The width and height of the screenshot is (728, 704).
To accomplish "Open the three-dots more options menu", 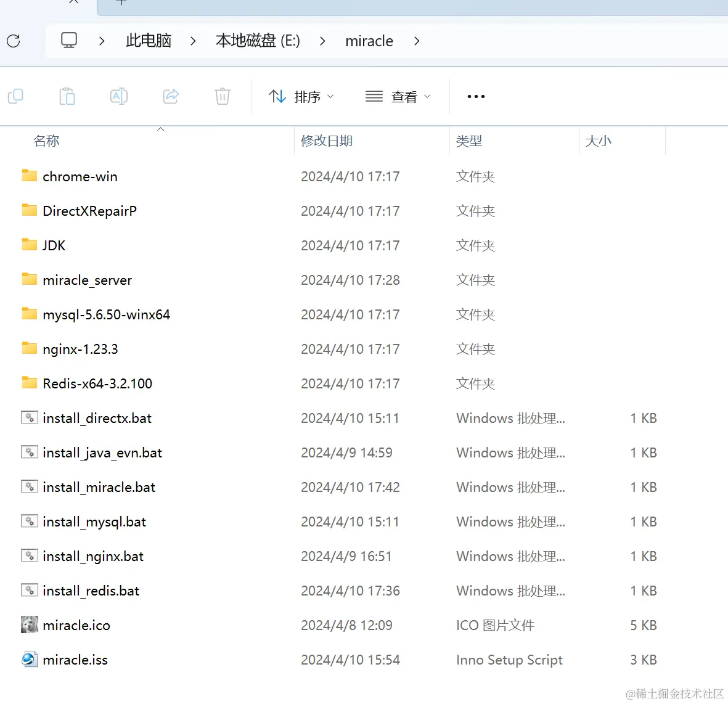I will click(476, 97).
